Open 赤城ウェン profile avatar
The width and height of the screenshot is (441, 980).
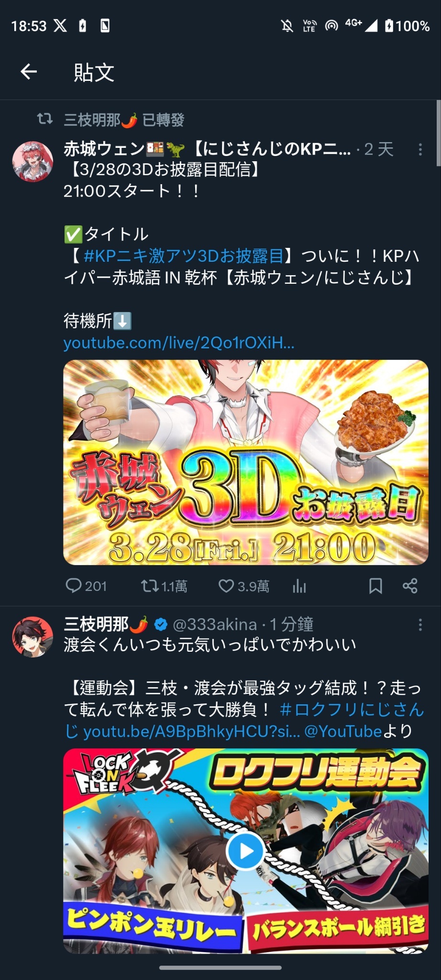click(x=33, y=161)
